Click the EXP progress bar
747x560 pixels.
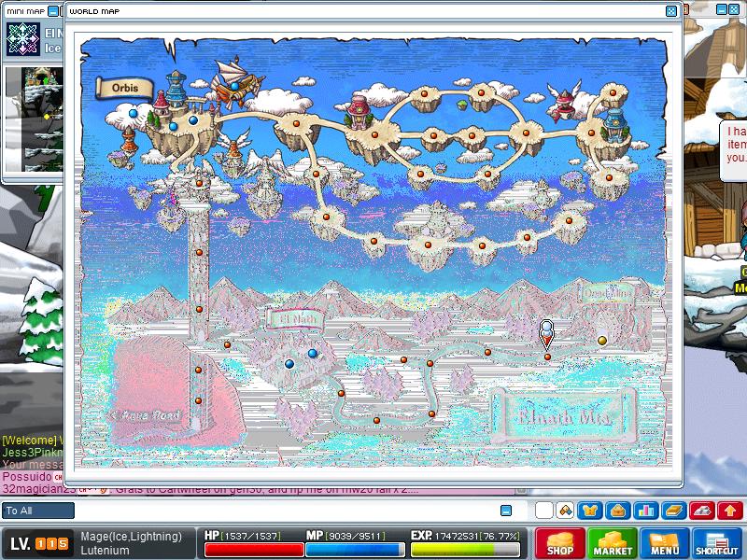(x=466, y=549)
